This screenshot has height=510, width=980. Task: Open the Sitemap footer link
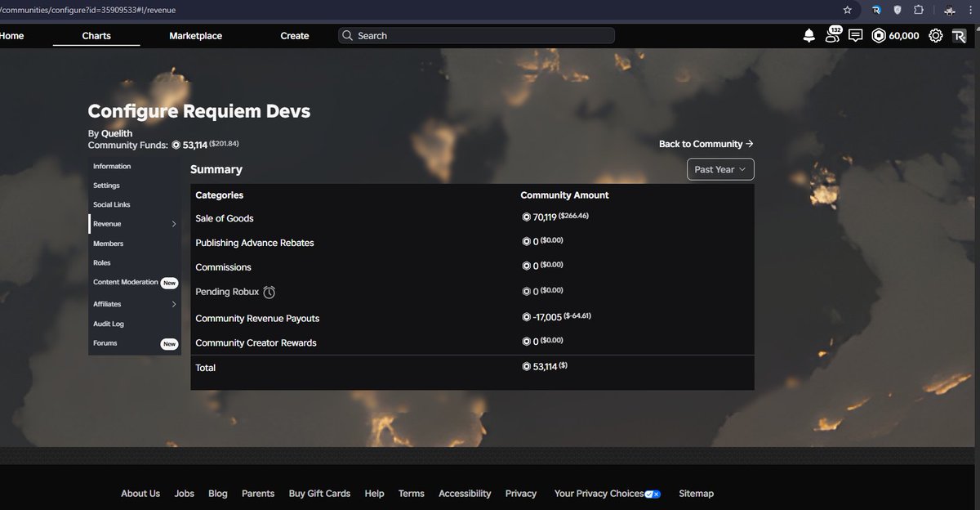[x=697, y=494]
